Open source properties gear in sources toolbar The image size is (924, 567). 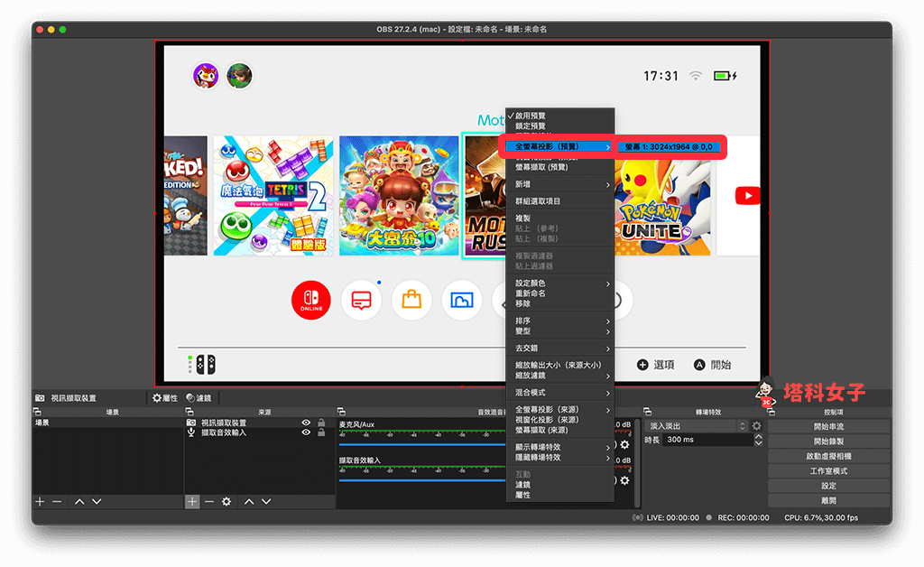pos(226,501)
